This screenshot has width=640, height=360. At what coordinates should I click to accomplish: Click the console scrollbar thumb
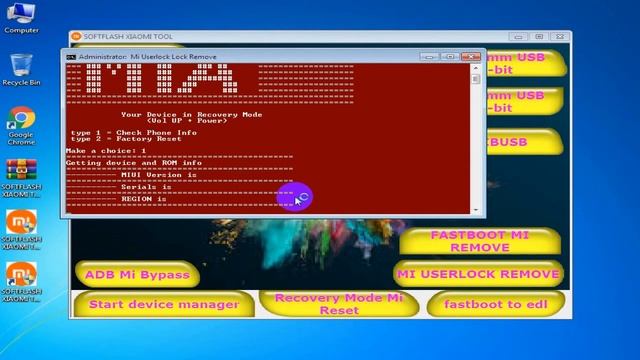[476, 79]
